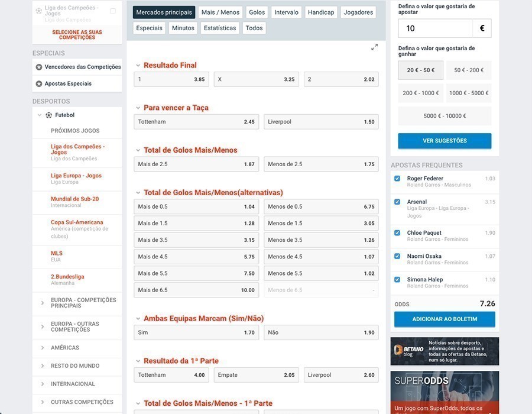
Task: Click Selecione as suas competições link
Action: [x=77, y=35]
